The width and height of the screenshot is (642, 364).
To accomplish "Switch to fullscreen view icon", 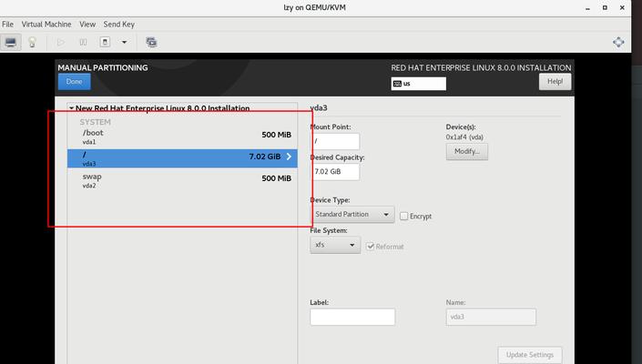I will pos(618,42).
